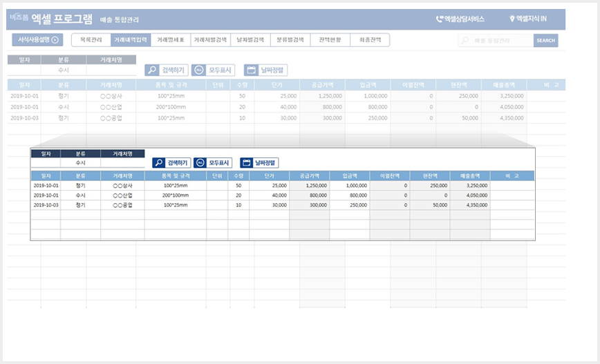Click faded 2019-10-03 cell in upper sheet
600x364 pixels.
pos(24,118)
